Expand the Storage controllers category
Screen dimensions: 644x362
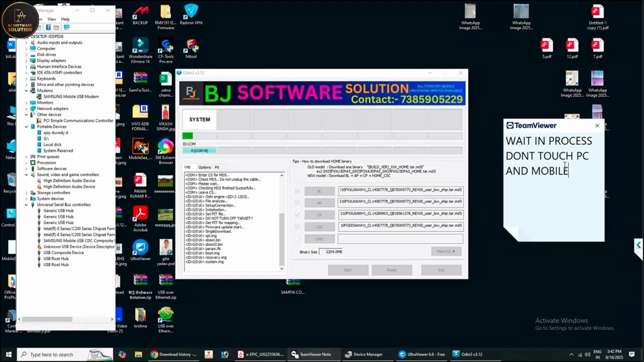pos(27,193)
